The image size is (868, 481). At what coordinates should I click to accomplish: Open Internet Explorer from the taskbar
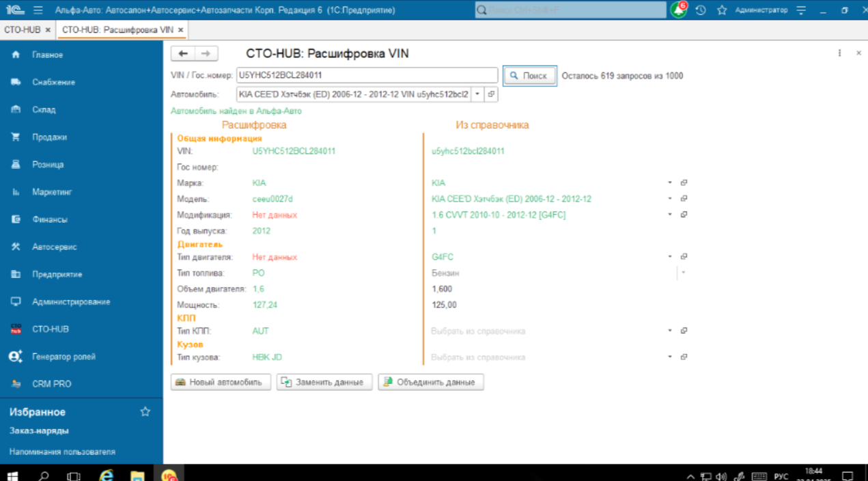[x=107, y=476]
